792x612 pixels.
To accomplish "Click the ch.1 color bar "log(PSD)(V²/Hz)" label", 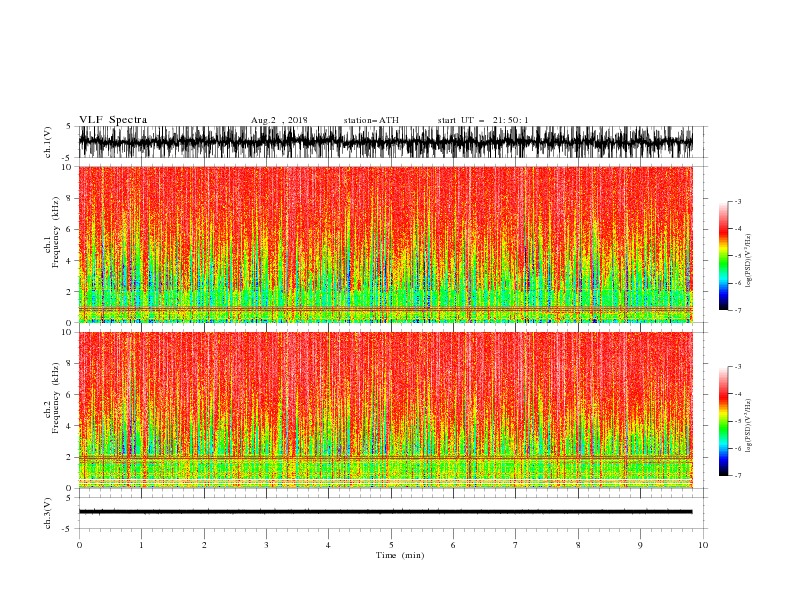I will (x=748, y=261).
